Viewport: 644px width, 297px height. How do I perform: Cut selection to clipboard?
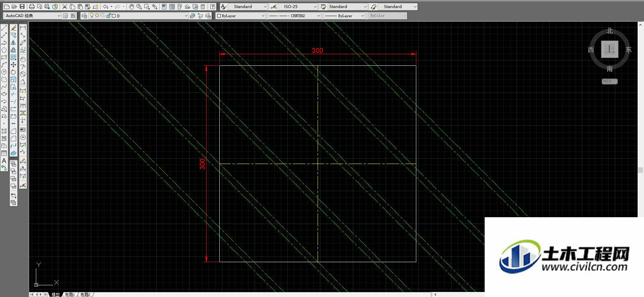[x=65, y=6]
